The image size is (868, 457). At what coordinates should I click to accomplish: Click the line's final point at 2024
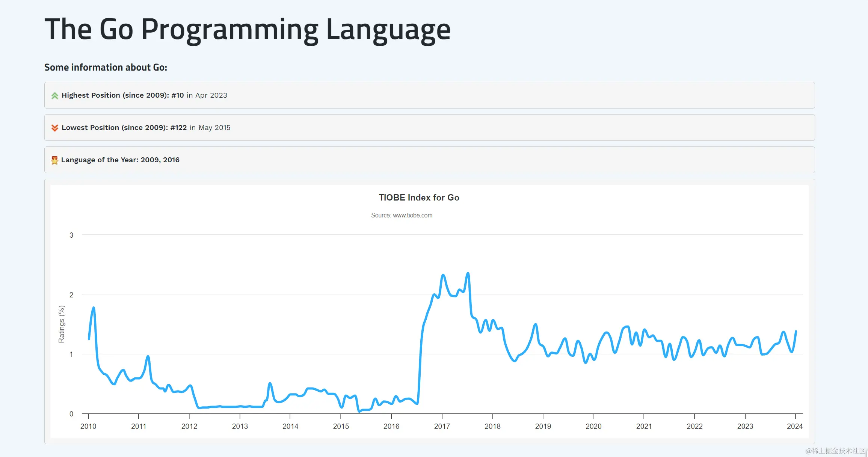796,331
